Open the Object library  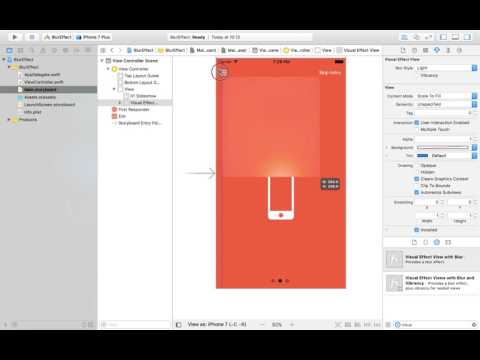(x=437, y=242)
